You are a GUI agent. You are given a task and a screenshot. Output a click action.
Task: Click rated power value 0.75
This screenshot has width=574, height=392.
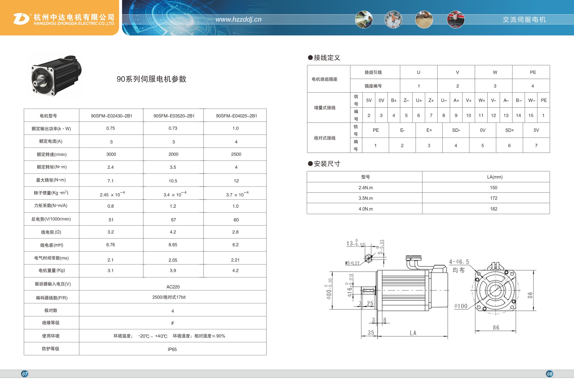(111, 128)
